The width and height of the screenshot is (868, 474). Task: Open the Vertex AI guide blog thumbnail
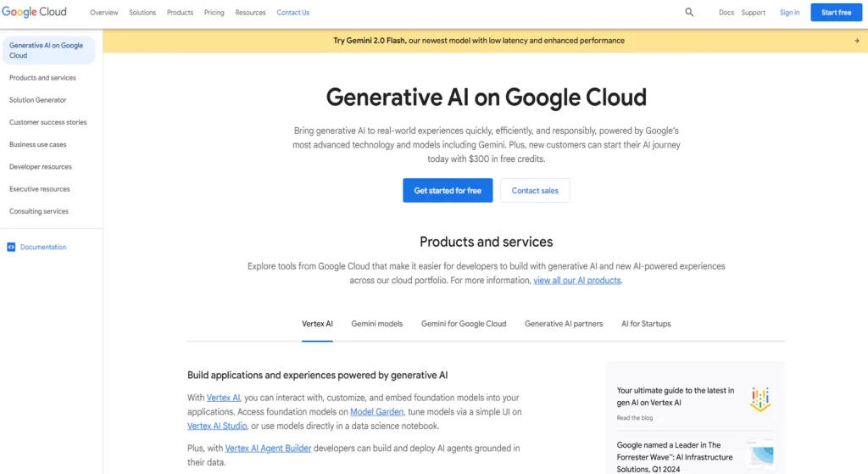tap(760, 399)
